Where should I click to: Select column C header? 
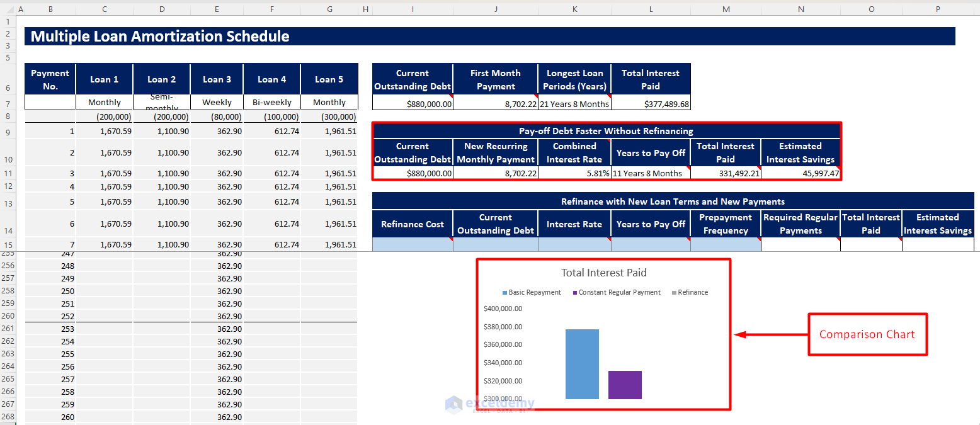tap(104, 9)
